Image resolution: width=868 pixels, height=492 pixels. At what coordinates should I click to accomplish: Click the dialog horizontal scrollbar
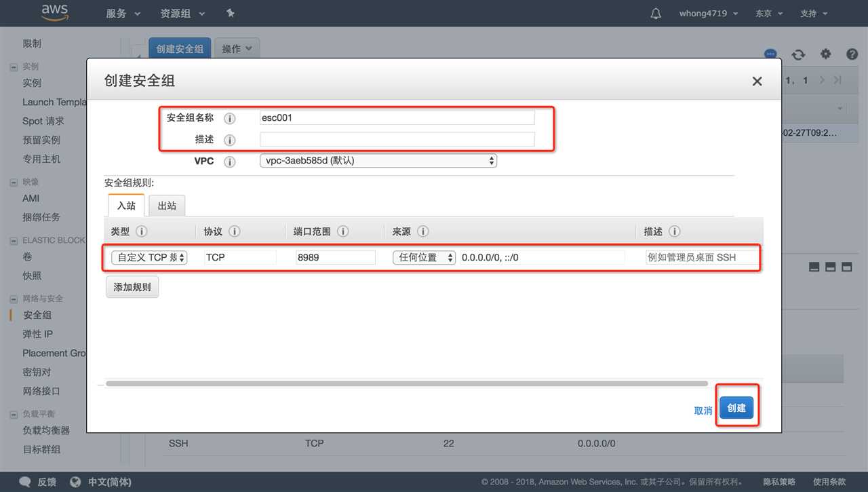click(407, 383)
